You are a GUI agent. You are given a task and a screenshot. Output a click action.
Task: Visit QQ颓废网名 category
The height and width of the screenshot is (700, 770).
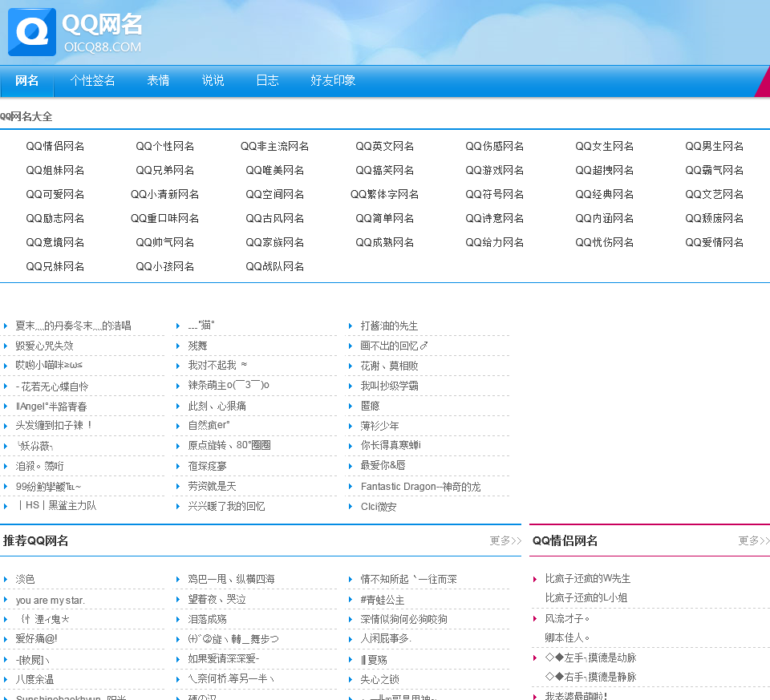(714, 218)
